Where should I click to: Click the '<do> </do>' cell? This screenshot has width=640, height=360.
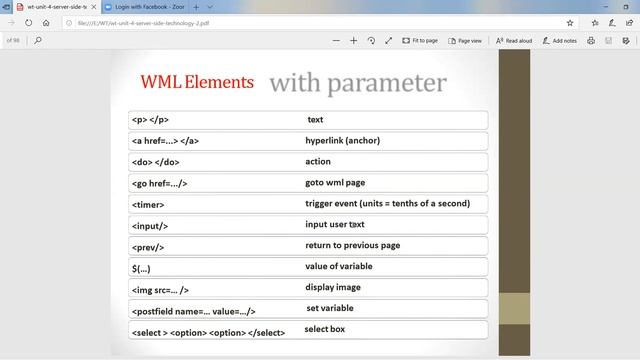pos(156,162)
